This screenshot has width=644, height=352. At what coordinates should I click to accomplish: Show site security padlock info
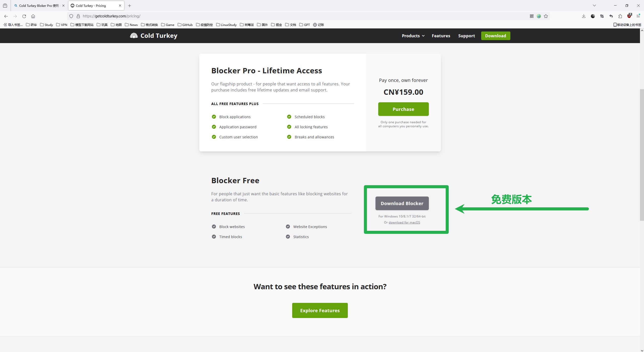pos(78,16)
